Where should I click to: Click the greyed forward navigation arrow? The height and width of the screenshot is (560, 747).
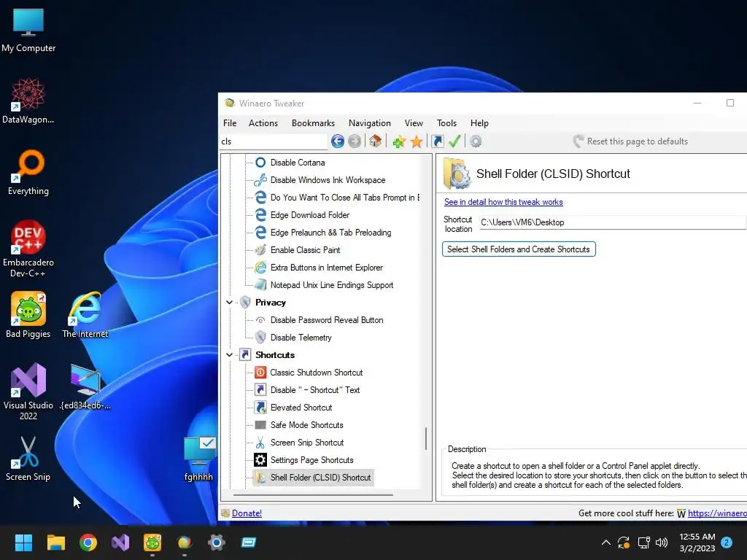(355, 141)
